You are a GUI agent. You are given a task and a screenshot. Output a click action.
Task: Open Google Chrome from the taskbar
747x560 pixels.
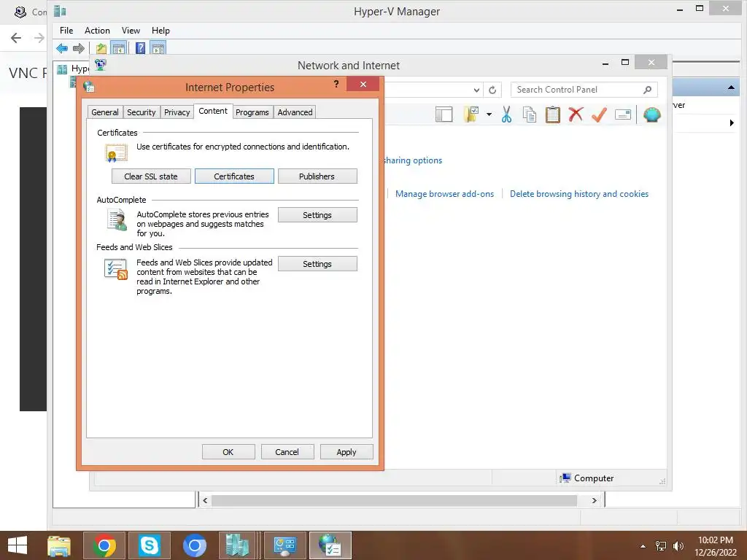pos(104,545)
